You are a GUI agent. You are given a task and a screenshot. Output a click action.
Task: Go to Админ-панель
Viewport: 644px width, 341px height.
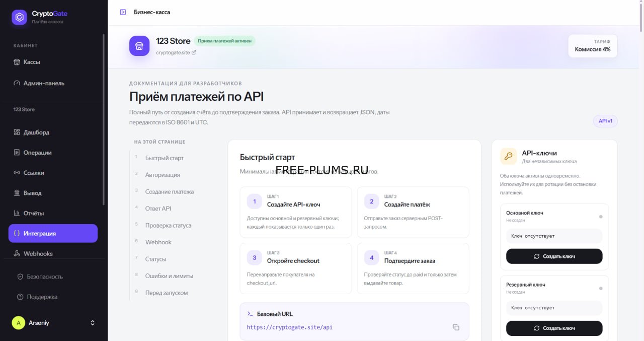(x=53, y=83)
